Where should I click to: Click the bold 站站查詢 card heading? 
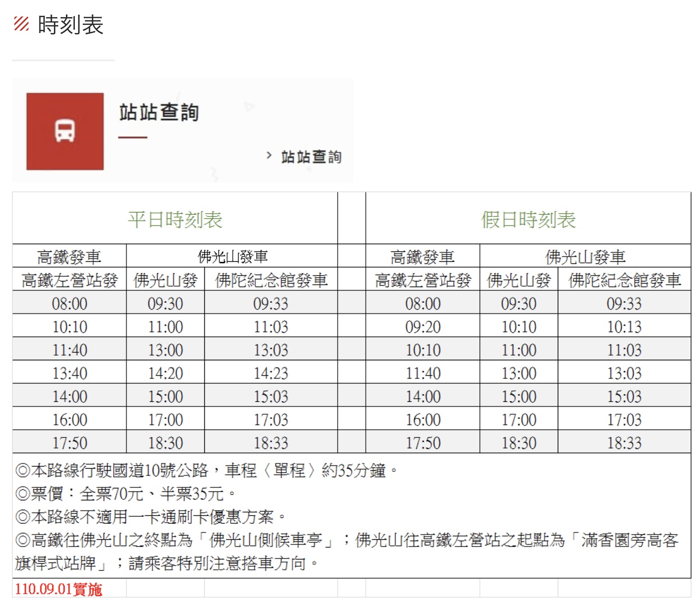tap(159, 113)
